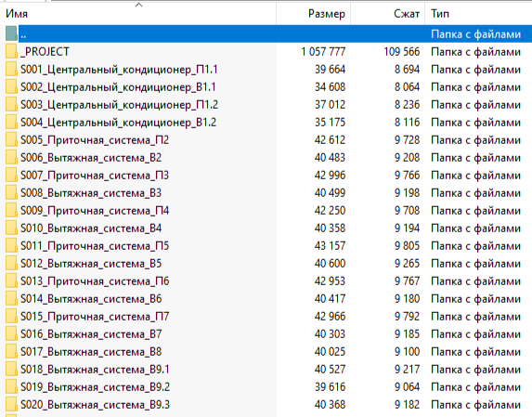The image size is (532, 417).
Task: Sort by the Сжат column header
Action: click(387, 14)
